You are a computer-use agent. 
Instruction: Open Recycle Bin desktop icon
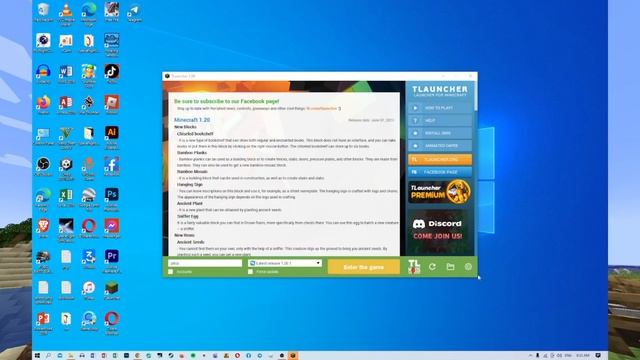(x=43, y=12)
